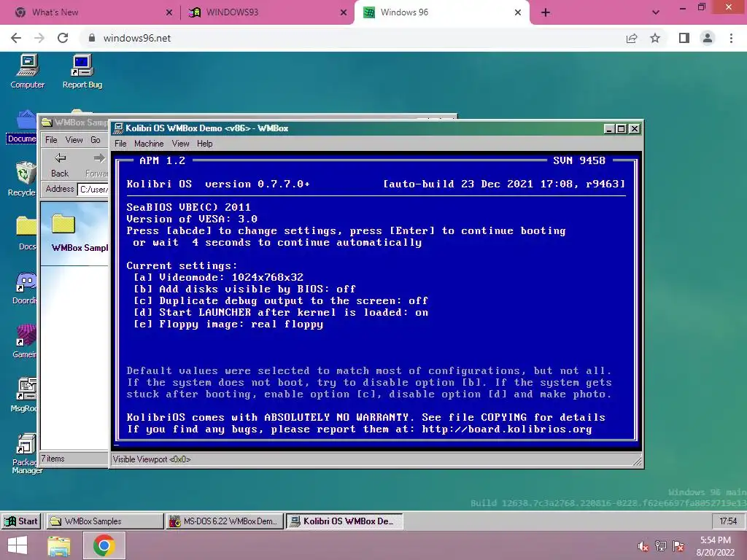The image size is (747, 560).
Task: Open the Chrome profile avatar
Action: pyautogui.click(x=708, y=38)
